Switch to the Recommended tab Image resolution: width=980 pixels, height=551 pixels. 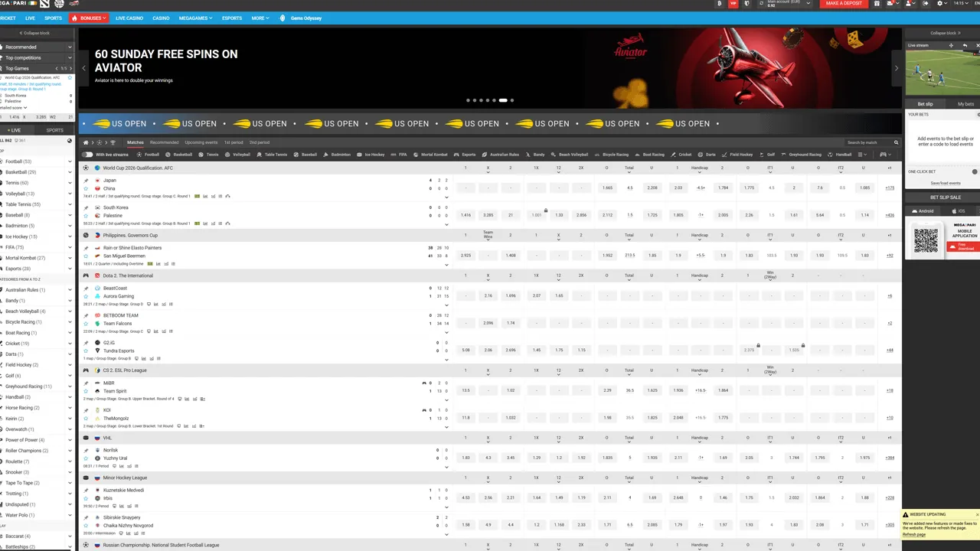click(x=164, y=142)
